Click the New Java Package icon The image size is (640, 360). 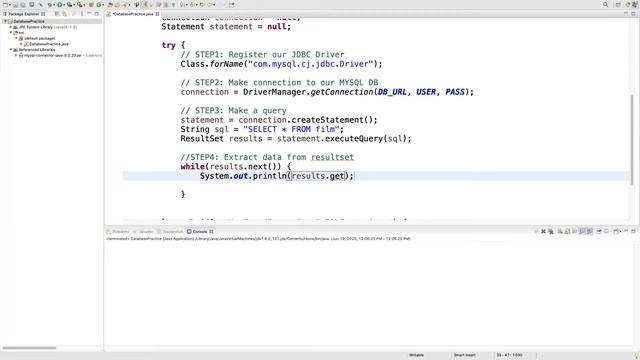pyautogui.click(x=91, y=5)
